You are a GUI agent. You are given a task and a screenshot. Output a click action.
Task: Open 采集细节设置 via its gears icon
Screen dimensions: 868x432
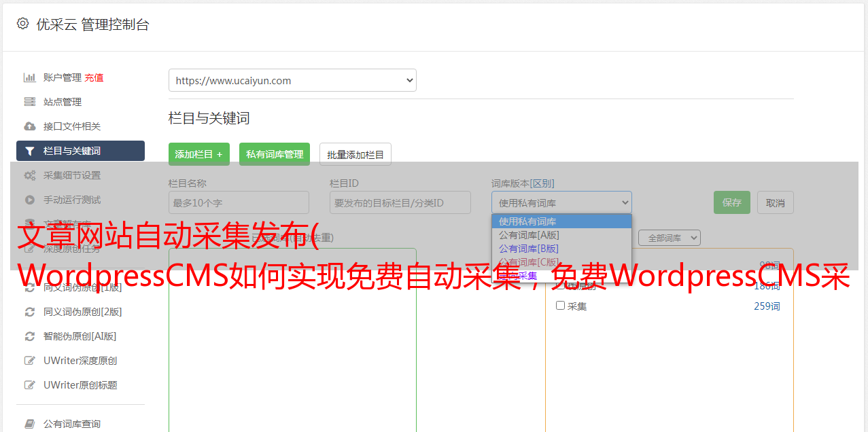click(x=30, y=175)
